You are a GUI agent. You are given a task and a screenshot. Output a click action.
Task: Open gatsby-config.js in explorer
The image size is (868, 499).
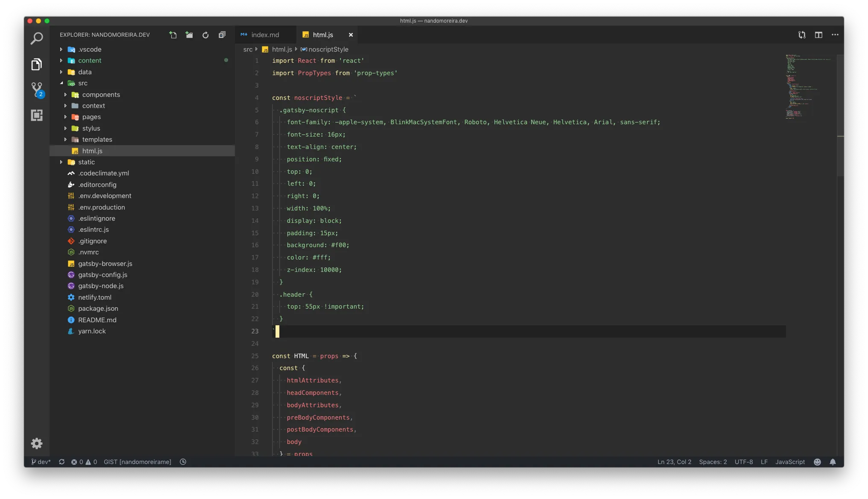(142, 275)
